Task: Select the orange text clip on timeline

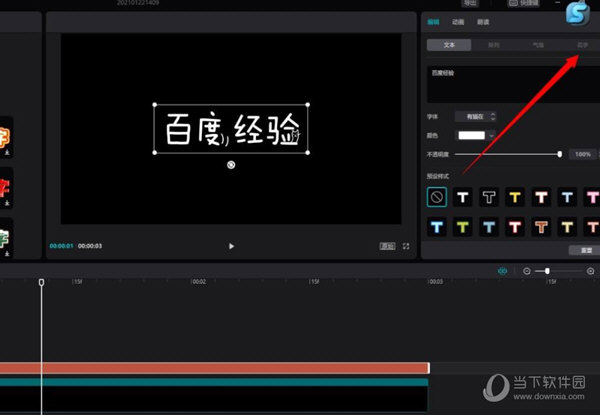Action: 214,368
